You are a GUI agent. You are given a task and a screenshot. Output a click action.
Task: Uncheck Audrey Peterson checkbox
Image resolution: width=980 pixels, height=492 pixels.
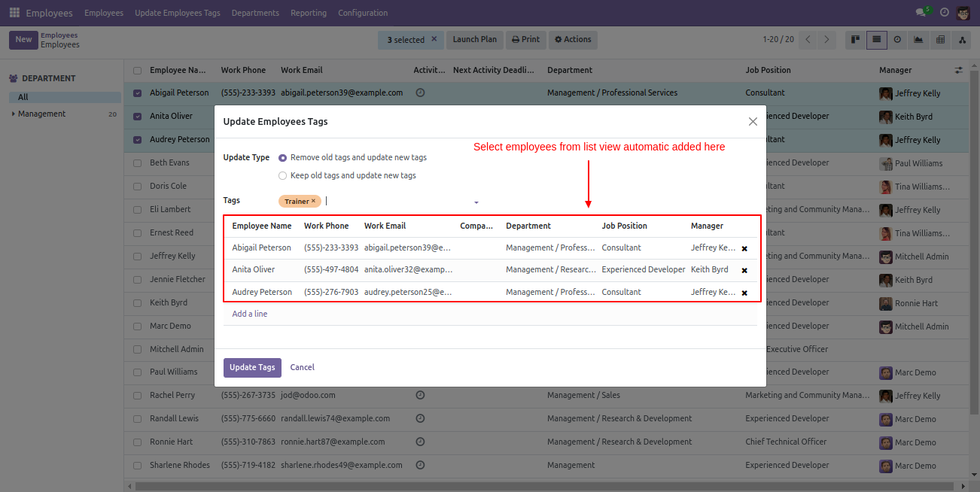[137, 140]
